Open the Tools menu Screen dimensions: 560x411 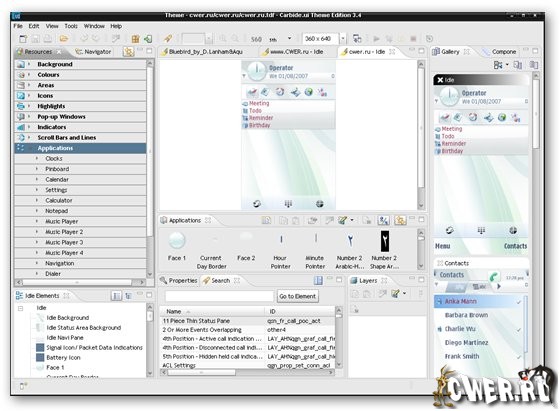(x=71, y=26)
